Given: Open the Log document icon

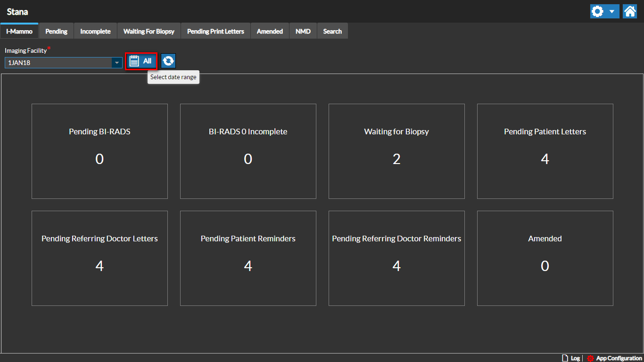Looking at the screenshot, I should pos(565,358).
